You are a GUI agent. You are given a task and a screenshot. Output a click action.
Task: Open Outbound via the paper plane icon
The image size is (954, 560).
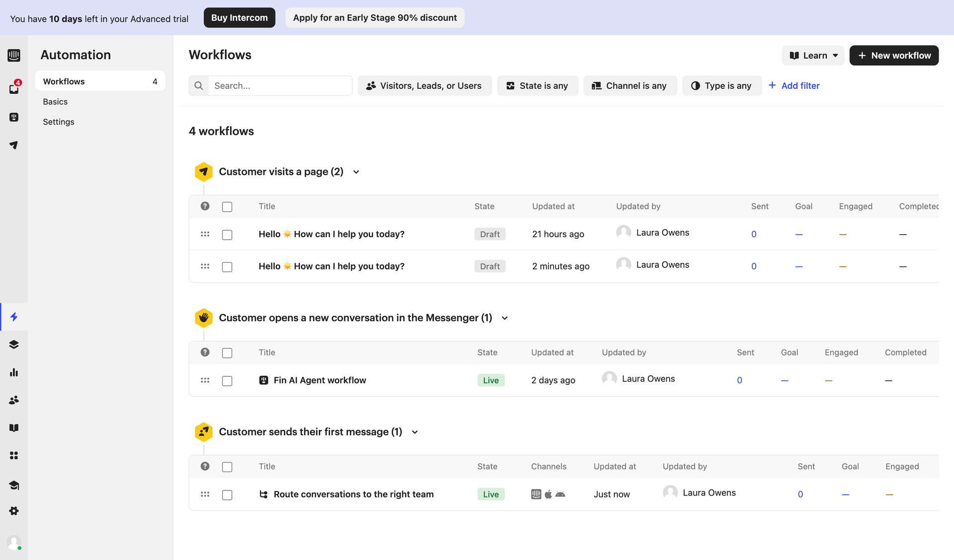[x=14, y=145]
